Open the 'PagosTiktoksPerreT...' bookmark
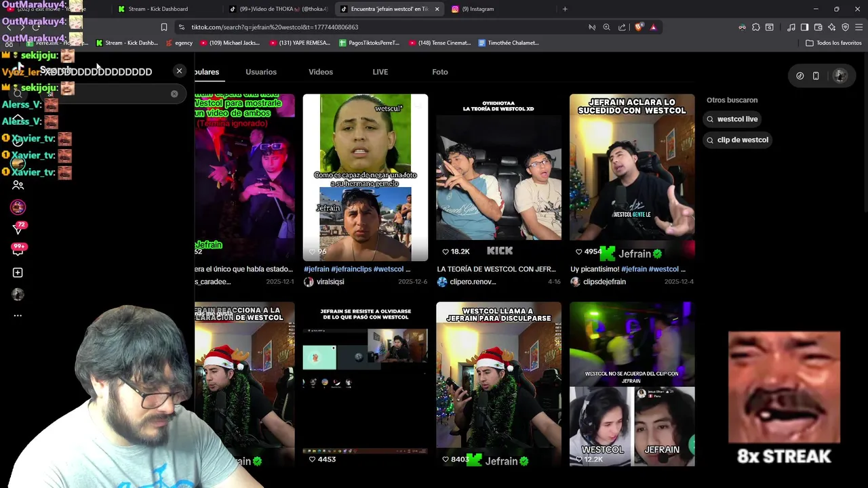Screen dimensions: 868x488 (369, 43)
